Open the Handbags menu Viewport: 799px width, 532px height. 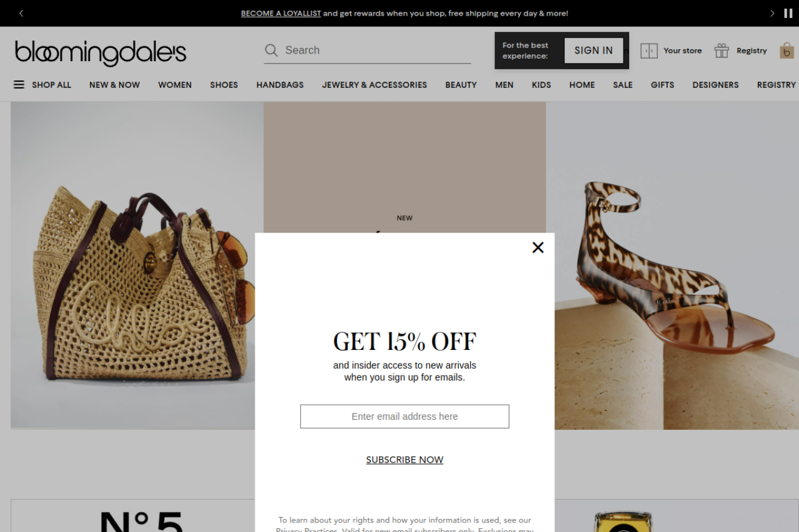pos(280,85)
